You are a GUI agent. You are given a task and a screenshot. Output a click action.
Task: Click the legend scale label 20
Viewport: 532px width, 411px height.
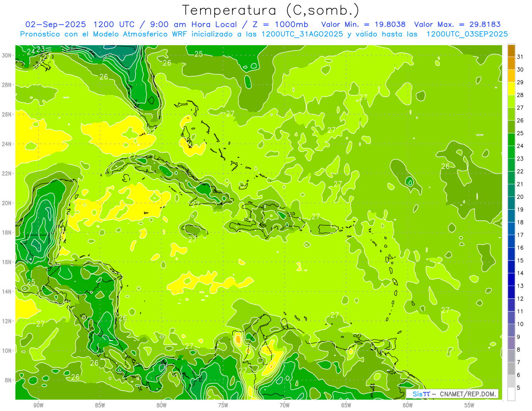(520, 196)
